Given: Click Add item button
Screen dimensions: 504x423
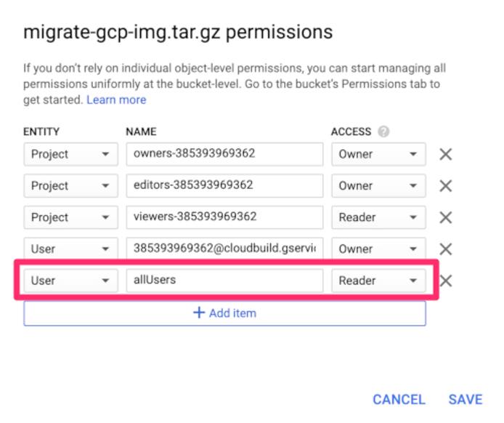Looking at the screenshot, I should coord(224,313).
